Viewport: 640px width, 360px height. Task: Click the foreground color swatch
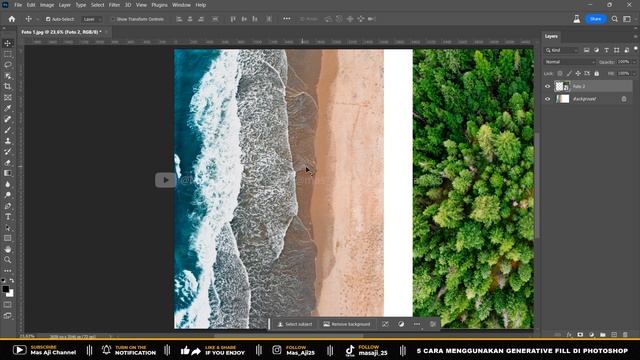pyautogui.click(x=6, y=289)
